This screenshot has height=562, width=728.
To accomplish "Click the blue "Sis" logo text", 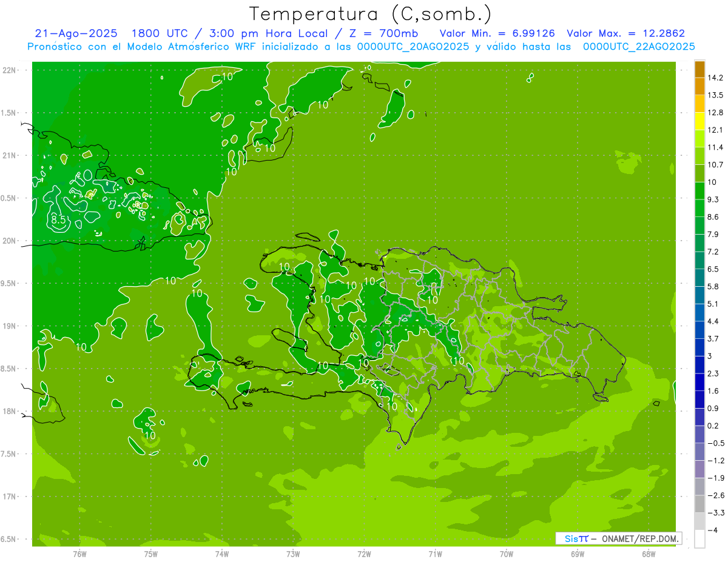I will pyautogui.click(x=572, y=538).
